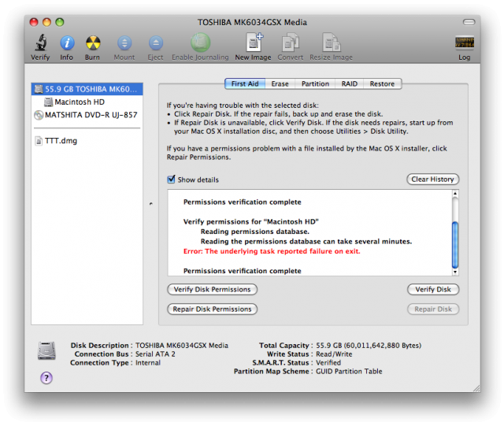The height and width of the screenshot is (426, 504).
Task: Click the red error message in log
Action: click(x=272, y=251)
